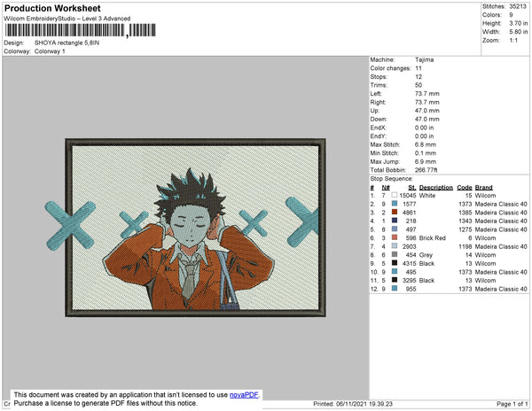Viewport: 532px width, 411px height.
Task: Select navy swatch in stop row 4
Action: pos(395,221)
